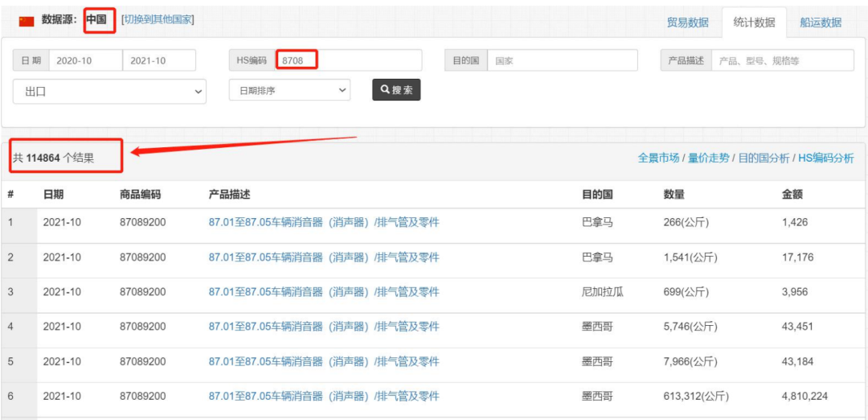The image size is (868, 420).
Task: Open product link in row 1
Action: click(x=324, y=223)
